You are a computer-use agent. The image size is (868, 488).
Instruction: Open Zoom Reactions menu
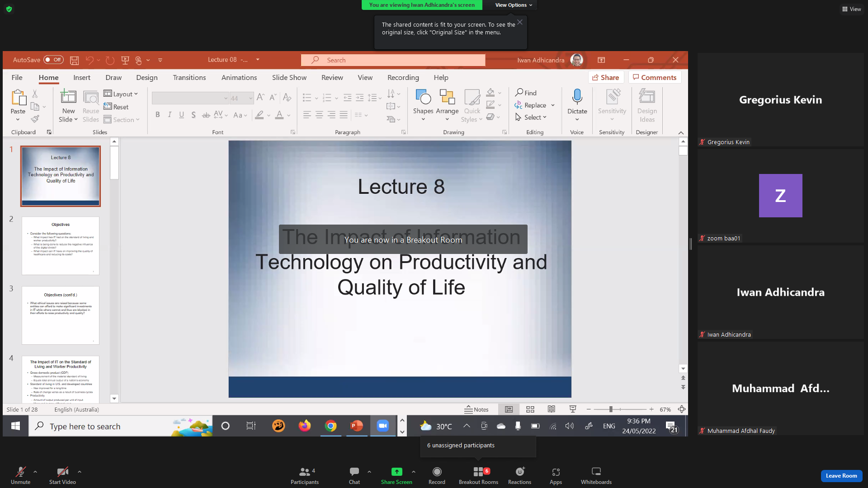(x=519, y=475)
